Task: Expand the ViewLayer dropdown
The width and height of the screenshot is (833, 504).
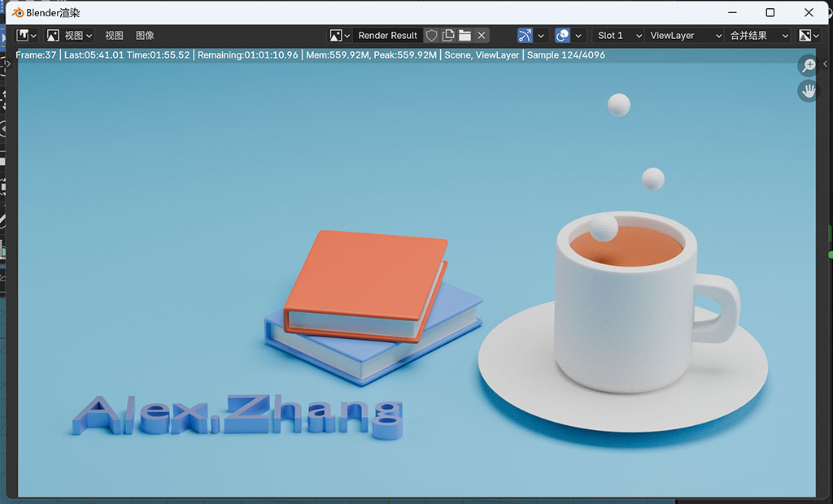Action: click(x=685, y=36)
